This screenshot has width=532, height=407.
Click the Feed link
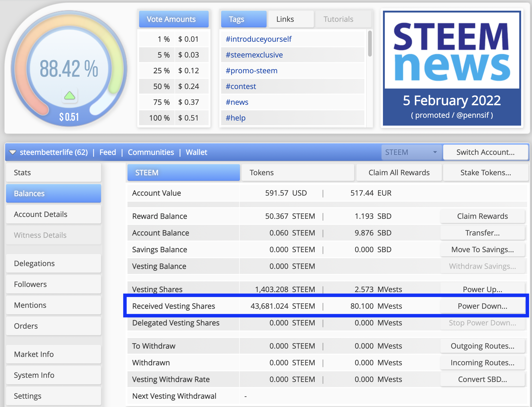pos(108,152)
